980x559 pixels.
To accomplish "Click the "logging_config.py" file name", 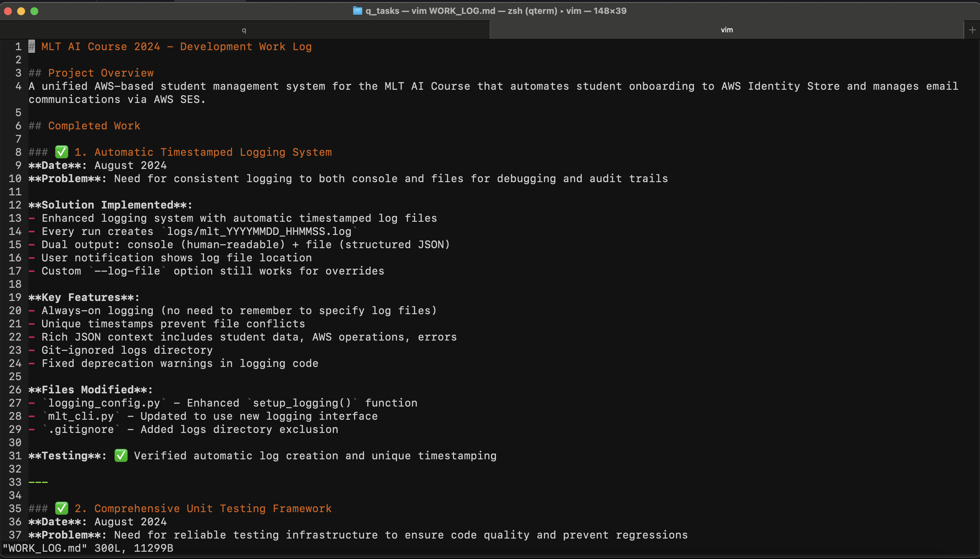I will coord(104,403).
